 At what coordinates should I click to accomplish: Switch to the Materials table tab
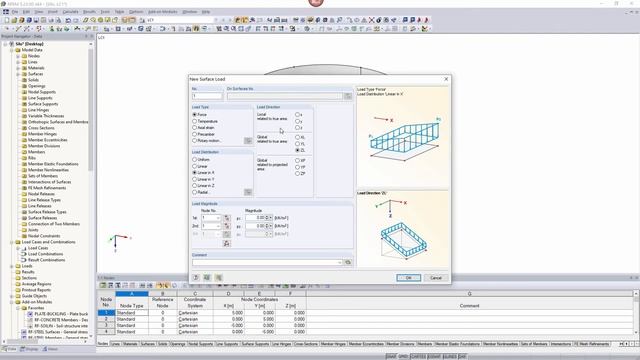coord(130,344)
